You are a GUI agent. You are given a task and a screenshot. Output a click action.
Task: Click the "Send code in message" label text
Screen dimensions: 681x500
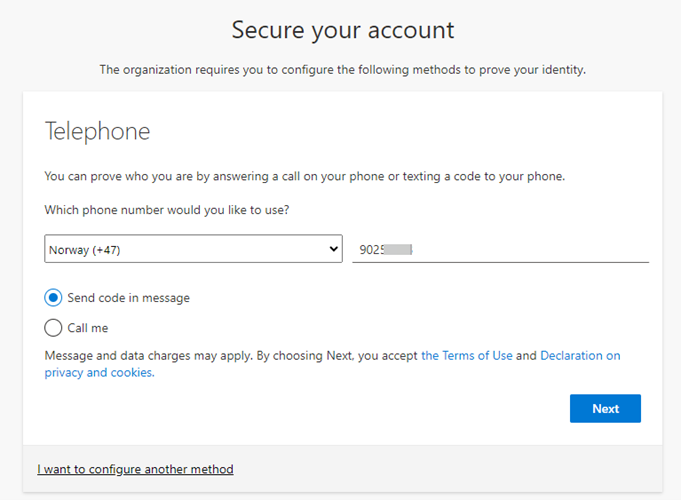tap(128, 298)
